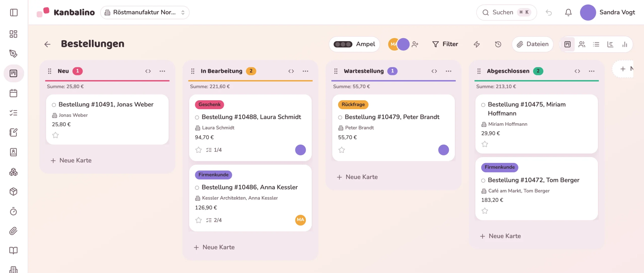Screen dimensions: 644x273
Task: Mark Bestellung #10488 Laura Schmidt as done
Action: (197, 117)
